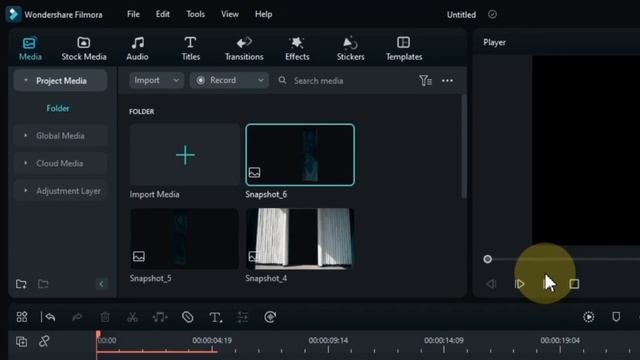Screen dimensions: 640x360
Task: Click the player progress slider handle
Action: (487, 259)
